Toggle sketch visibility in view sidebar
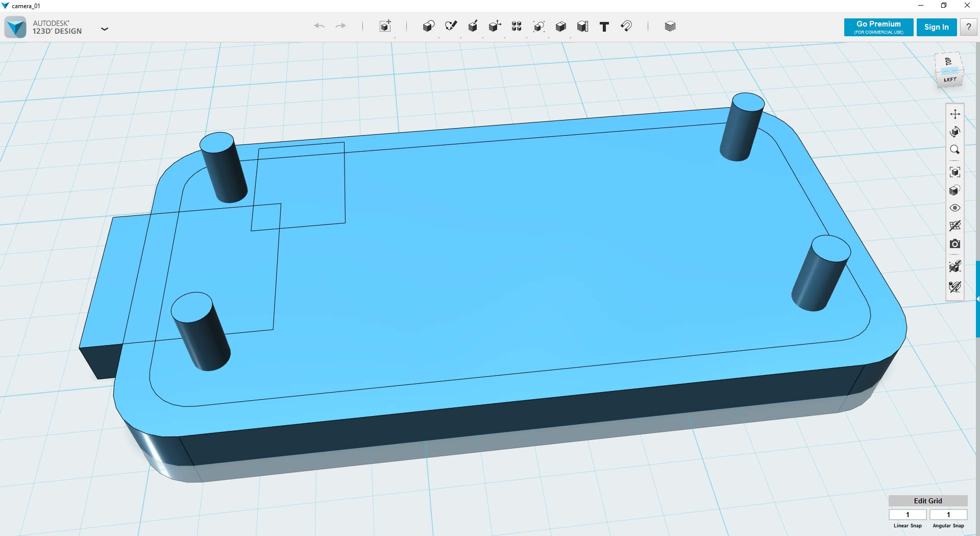Image resolution: width=980 pixels, height=536 pixels. (955, 226)
